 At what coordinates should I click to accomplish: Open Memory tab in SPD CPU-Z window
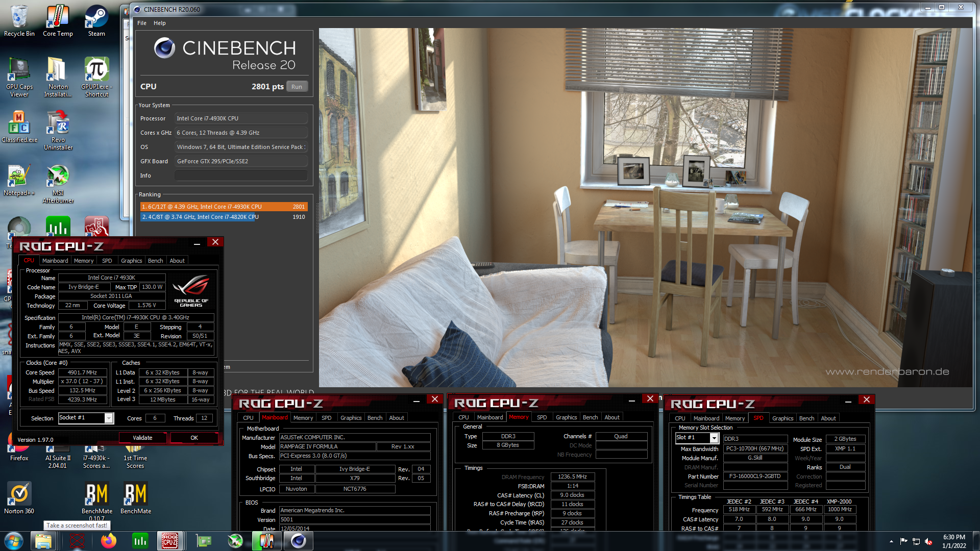pyautogui.click(x=735, y=418)
